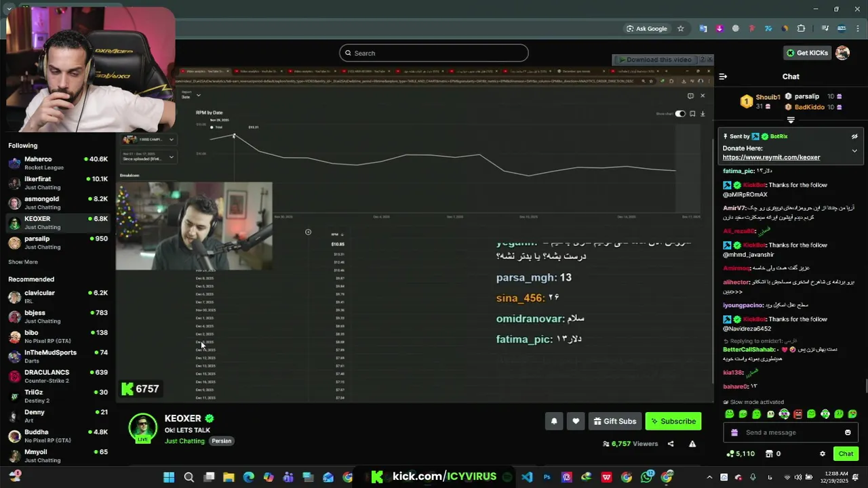Open DRACULANCS recommended channel
Viewport: 868px width, 488px height.
(58, 376)
